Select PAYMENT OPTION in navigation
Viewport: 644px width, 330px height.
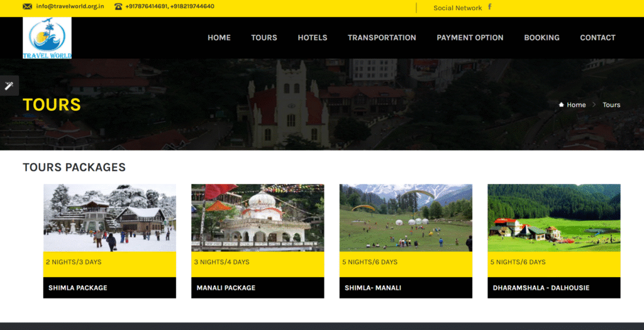pyautogui.click(x=470, y=38)
